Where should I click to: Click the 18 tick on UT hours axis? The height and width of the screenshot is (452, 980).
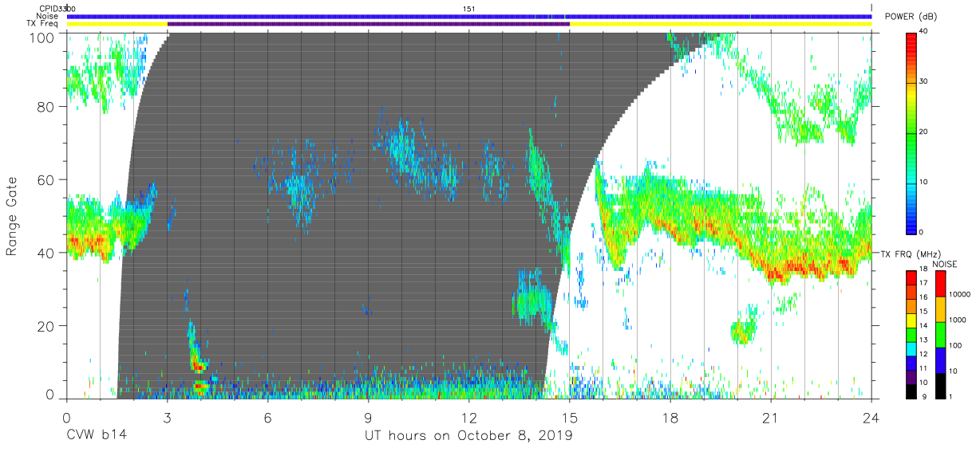click(x=670, y=418)
